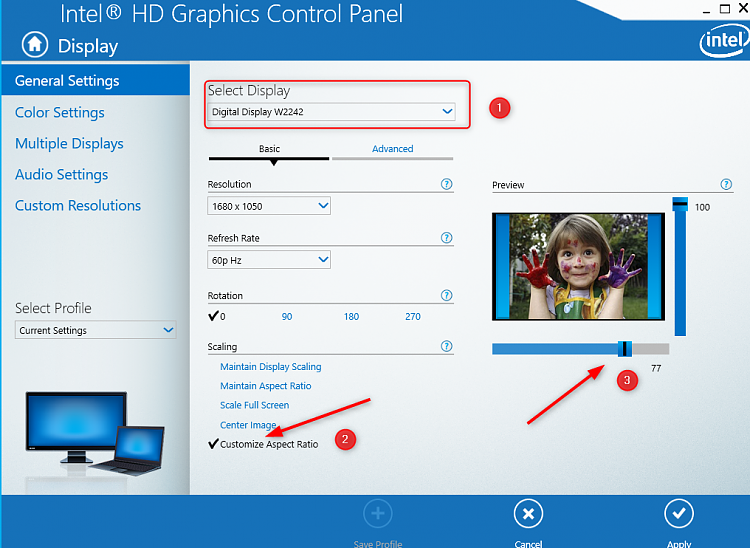Open help for the Resolution setting
This screenshot has height=548, width=750.
(446, 184)
